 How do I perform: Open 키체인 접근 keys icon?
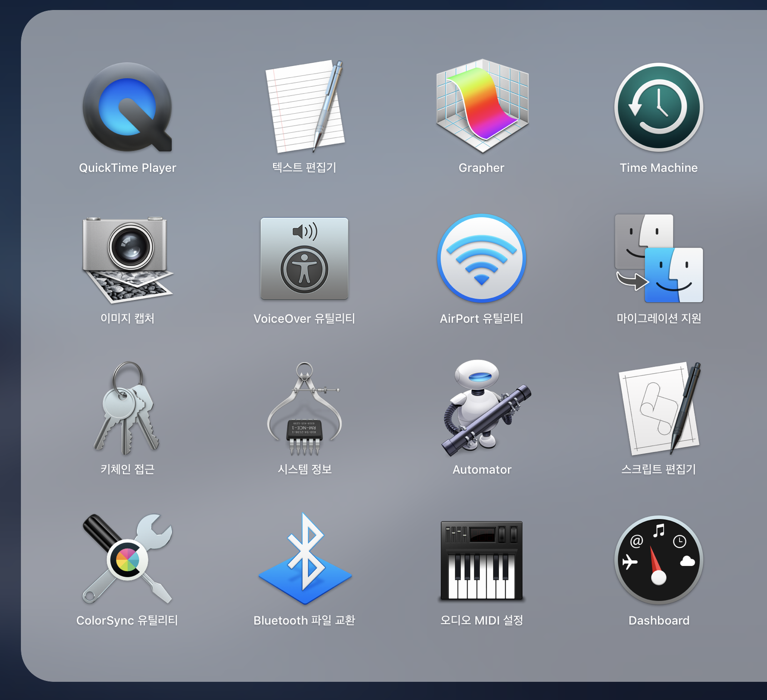127,408
